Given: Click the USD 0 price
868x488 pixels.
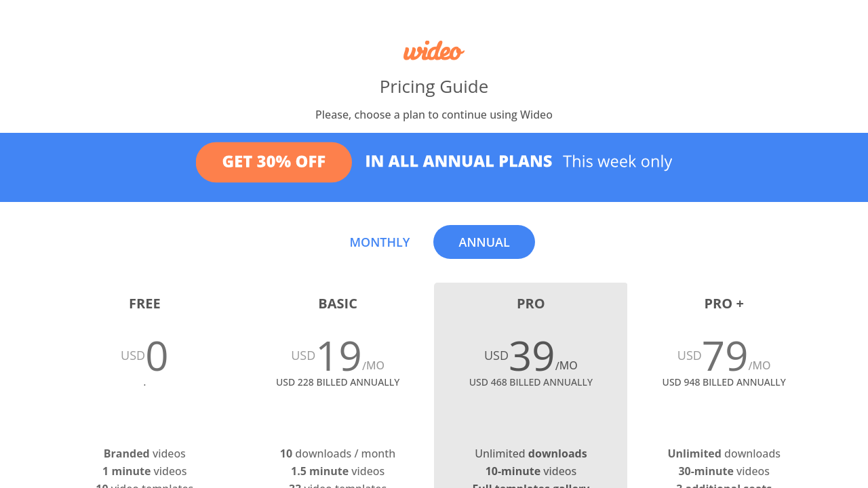Looking at the screenshot, I should [x=145, y=356].
